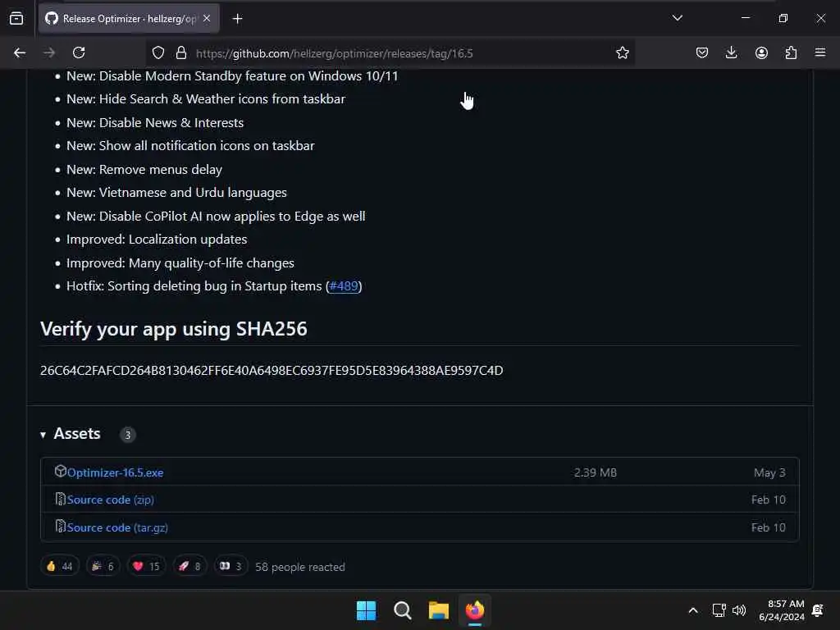Image resolution: width=840 pixels, height=630 pixels.
Task: Open the Extensions menu
Action: pyautogui.click(x=791, y=52)
